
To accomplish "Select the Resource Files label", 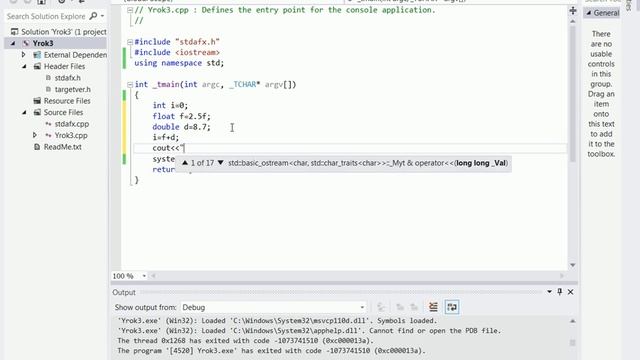I will coord(67,100).
